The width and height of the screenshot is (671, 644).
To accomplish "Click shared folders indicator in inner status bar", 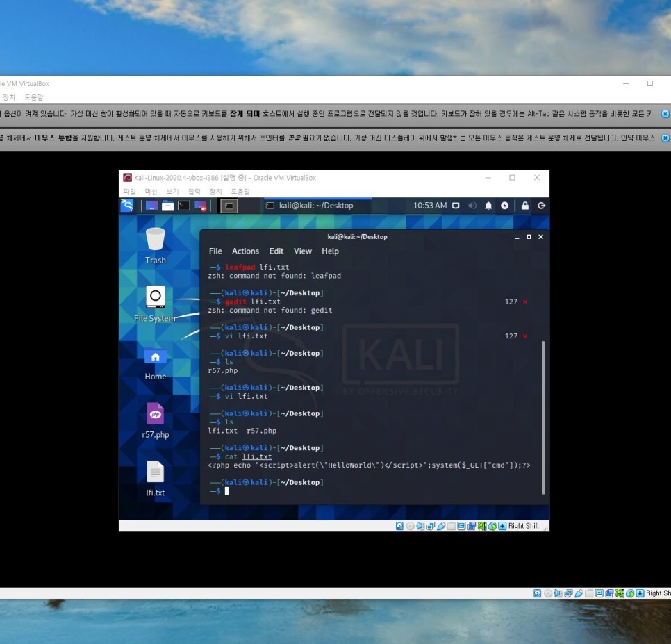I will (451, 526).
